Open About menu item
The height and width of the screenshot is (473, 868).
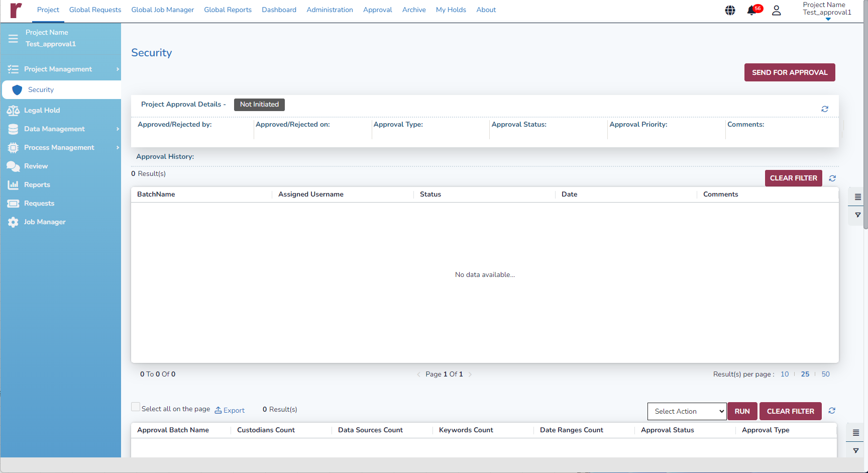(x=486, y=10)
